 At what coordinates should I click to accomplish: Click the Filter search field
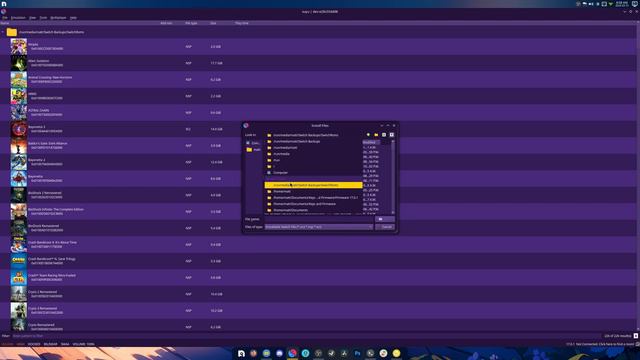click(x=306, y=336)
